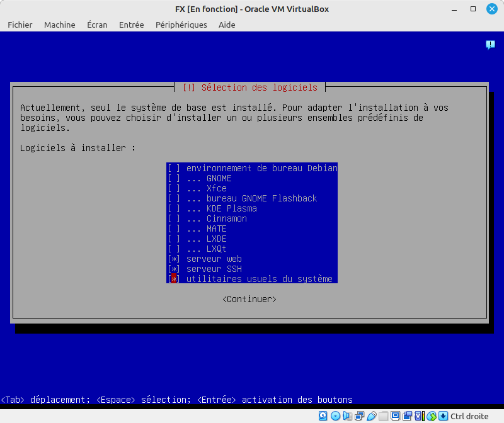504x423 pixels.
Task: Click the mouse integration status icon
Action: [432, 416]
